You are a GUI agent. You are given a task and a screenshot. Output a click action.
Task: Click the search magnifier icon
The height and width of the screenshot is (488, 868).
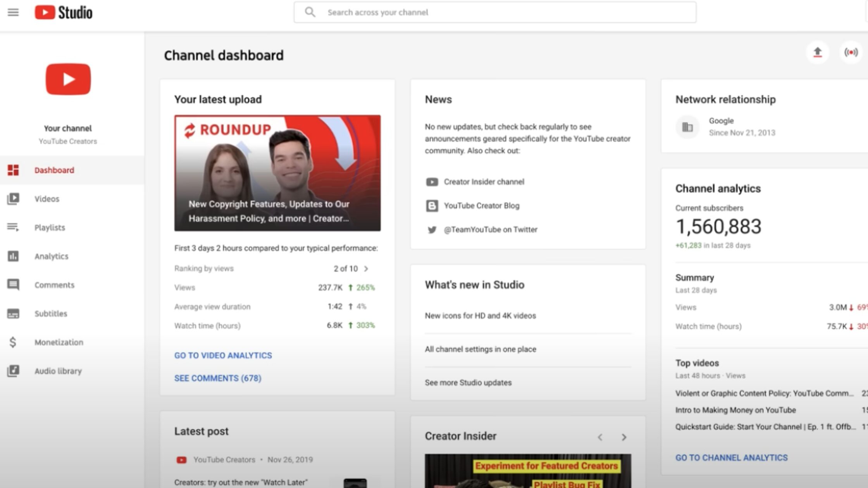tap(310, 12)
